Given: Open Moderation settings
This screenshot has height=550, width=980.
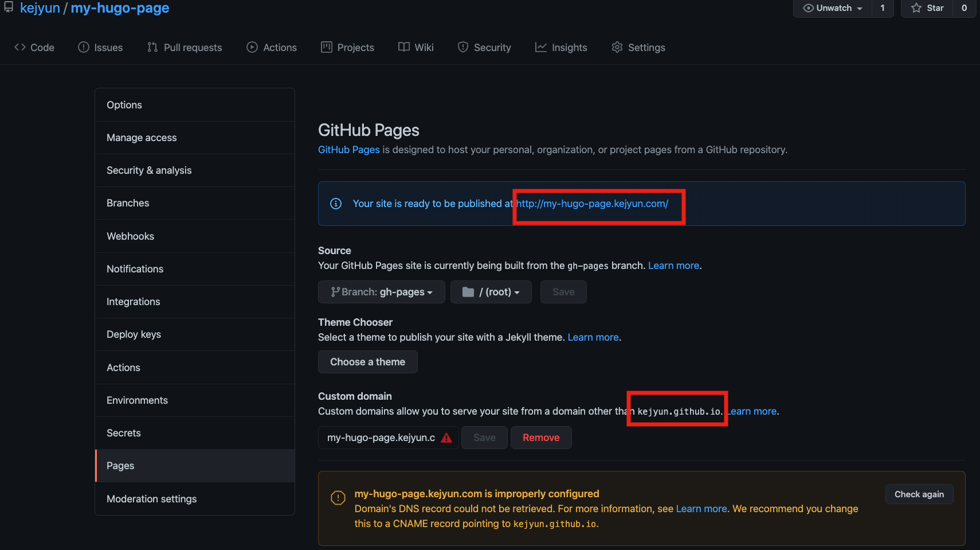Looking at the screenshot, I should tap(195, 499).
